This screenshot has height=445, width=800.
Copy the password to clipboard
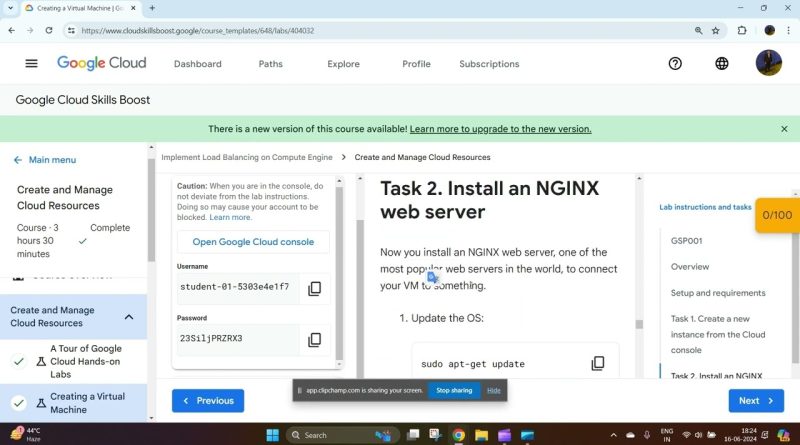coord(314,339)
